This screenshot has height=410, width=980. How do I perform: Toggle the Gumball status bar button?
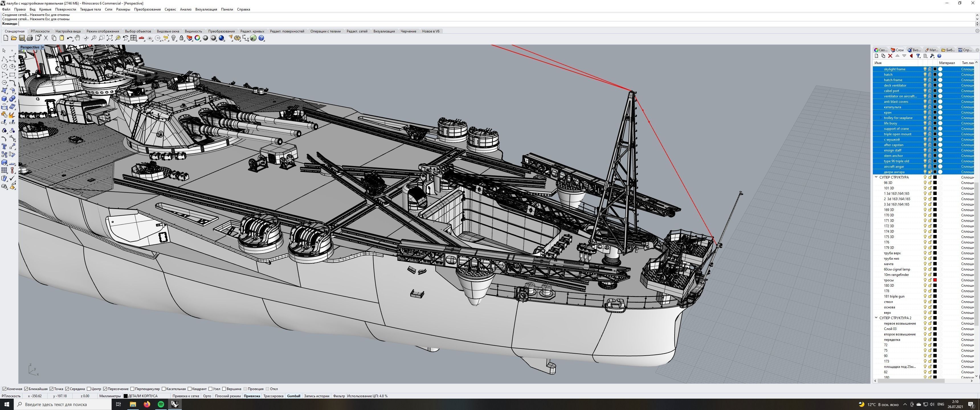click(293, 396)
